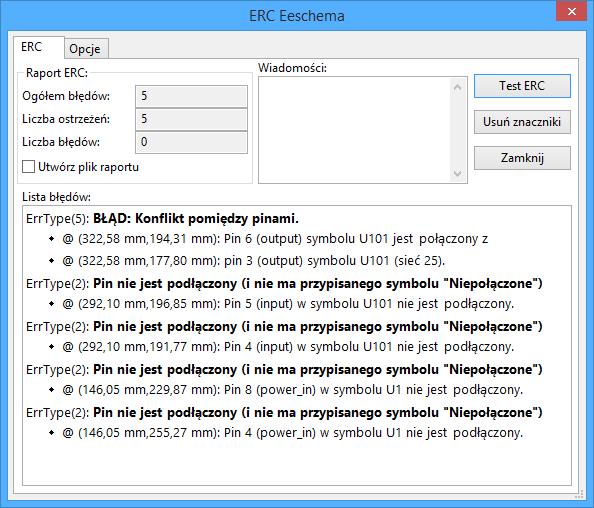Select the Pin 5 input U101 unconnected entry

pyautogui.click(x=288, y=304)
